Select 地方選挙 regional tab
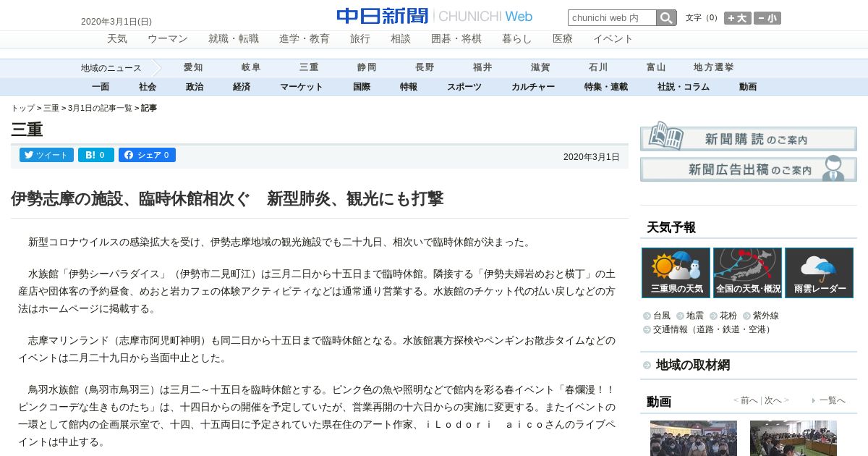The width and height of the screenshot is (868, 456). coord(714,67)
